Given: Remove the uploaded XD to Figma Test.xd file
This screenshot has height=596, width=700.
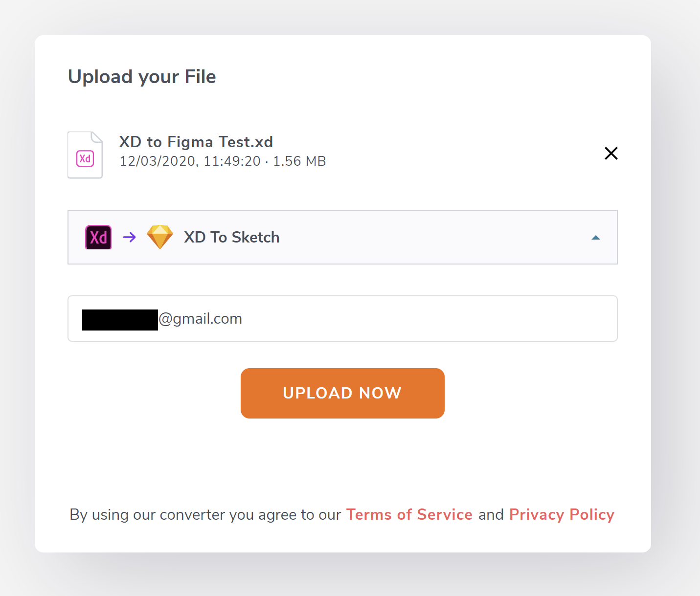Looking at the screenshot, I should click(x=611, y=154).
